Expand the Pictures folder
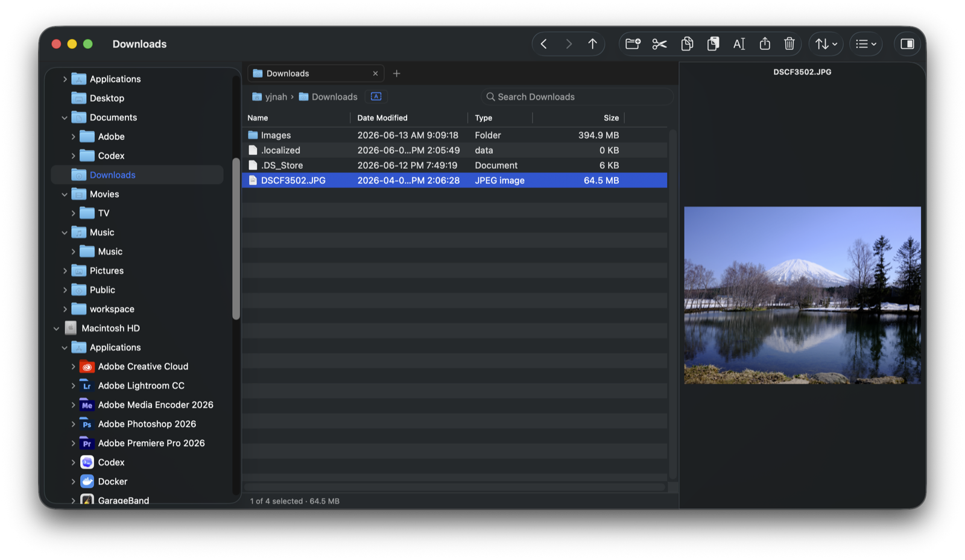Screen dimensions: 965x560 pos(65,271)
